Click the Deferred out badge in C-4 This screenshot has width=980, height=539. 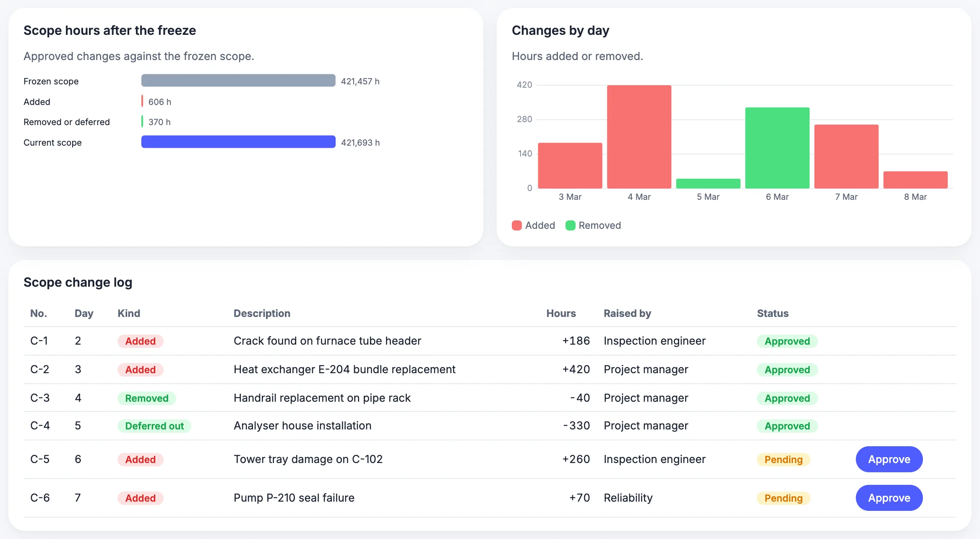point(154,426)
